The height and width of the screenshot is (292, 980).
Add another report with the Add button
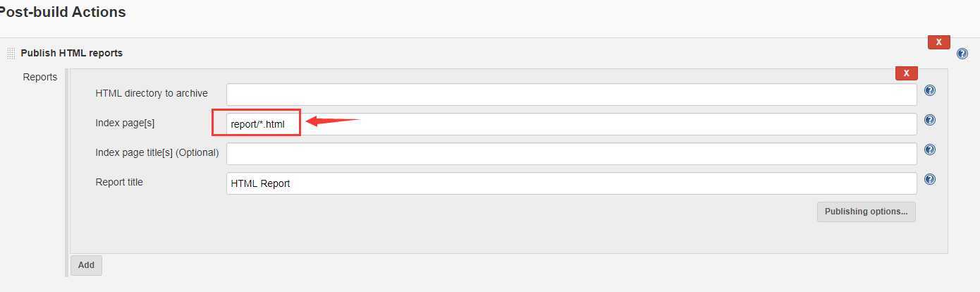click(x=86, y=265)
